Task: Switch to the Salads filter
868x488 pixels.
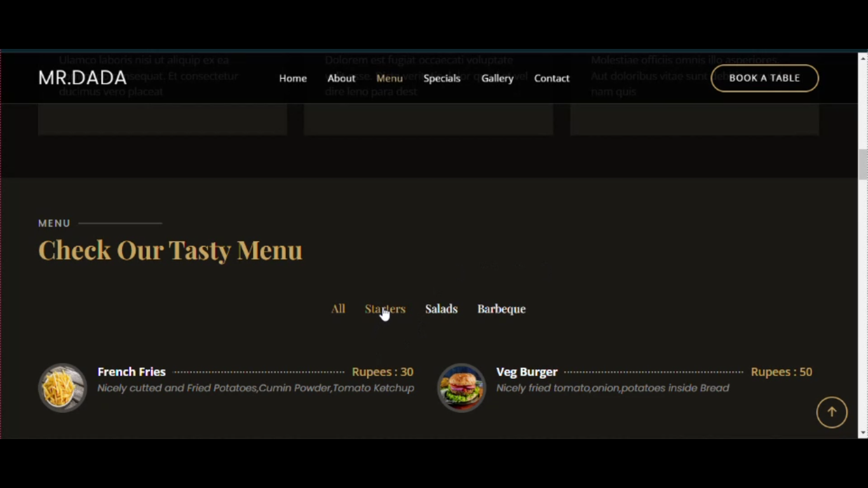Action: 441,309
